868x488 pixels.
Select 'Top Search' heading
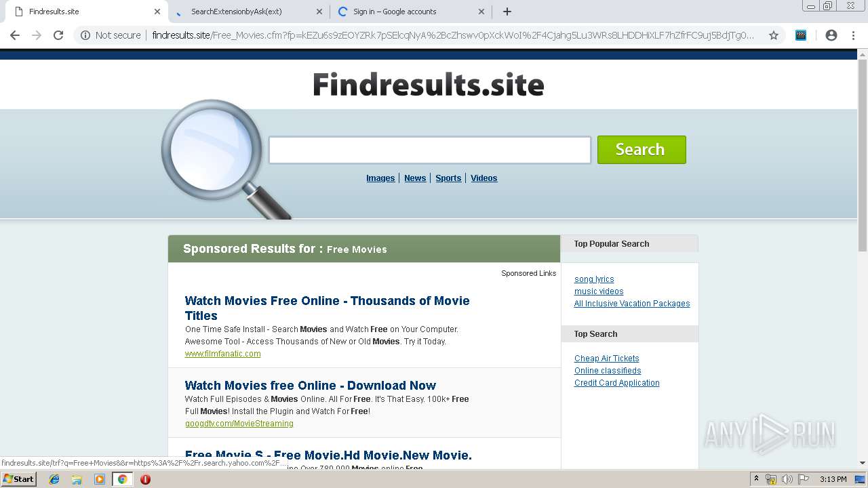[595, 334]
